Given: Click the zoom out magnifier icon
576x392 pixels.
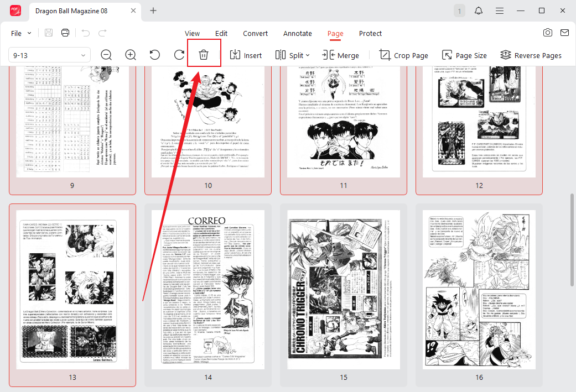Looking at the screenshot, I should pyautogui.click(x=106, y=55).
